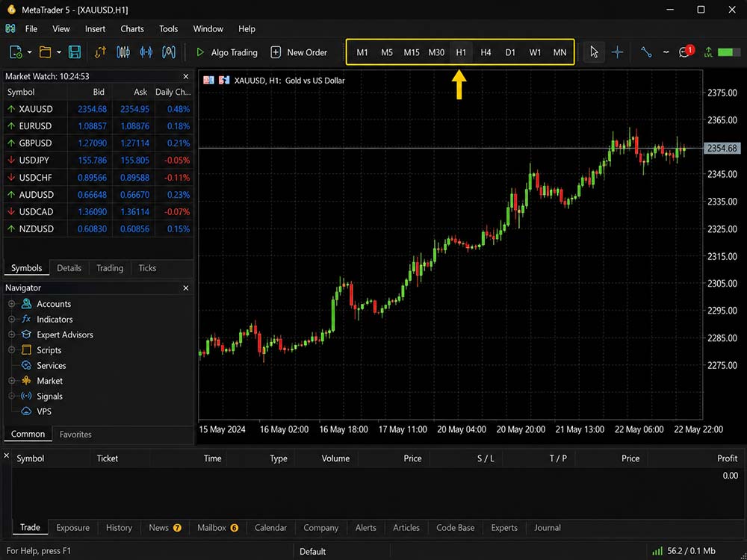Open the Help menu

247,29
